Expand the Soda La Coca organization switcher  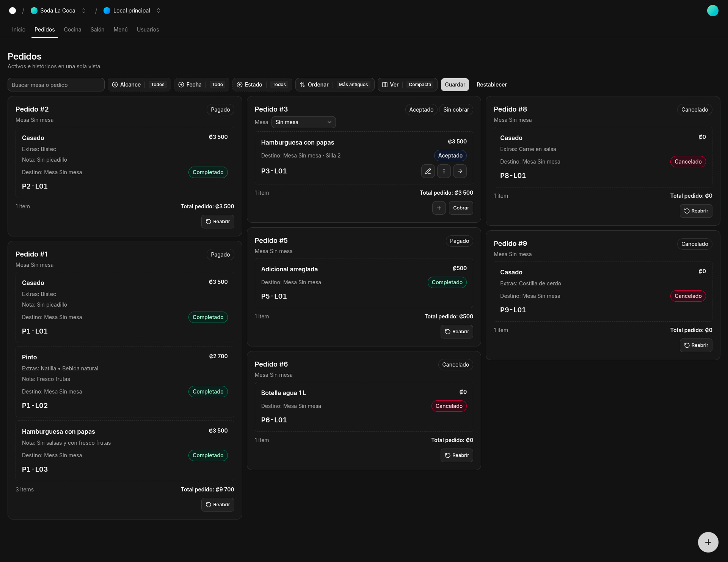(58, 11)
